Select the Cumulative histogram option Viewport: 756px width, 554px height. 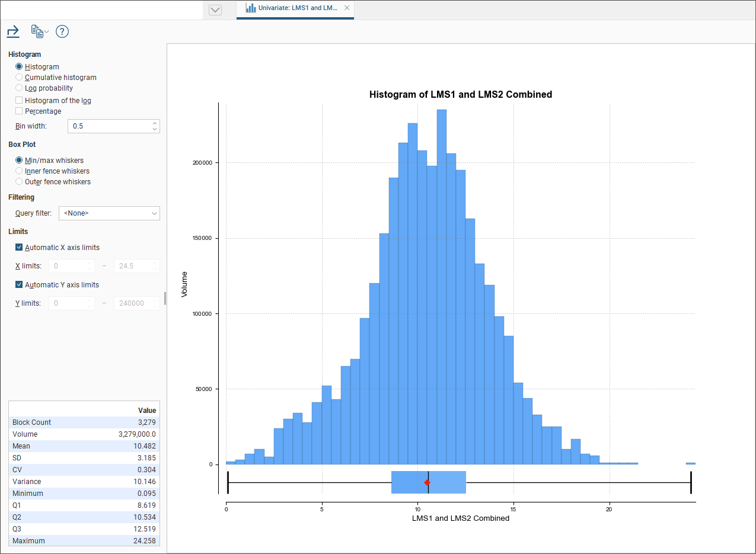click(x=19, y=78)
